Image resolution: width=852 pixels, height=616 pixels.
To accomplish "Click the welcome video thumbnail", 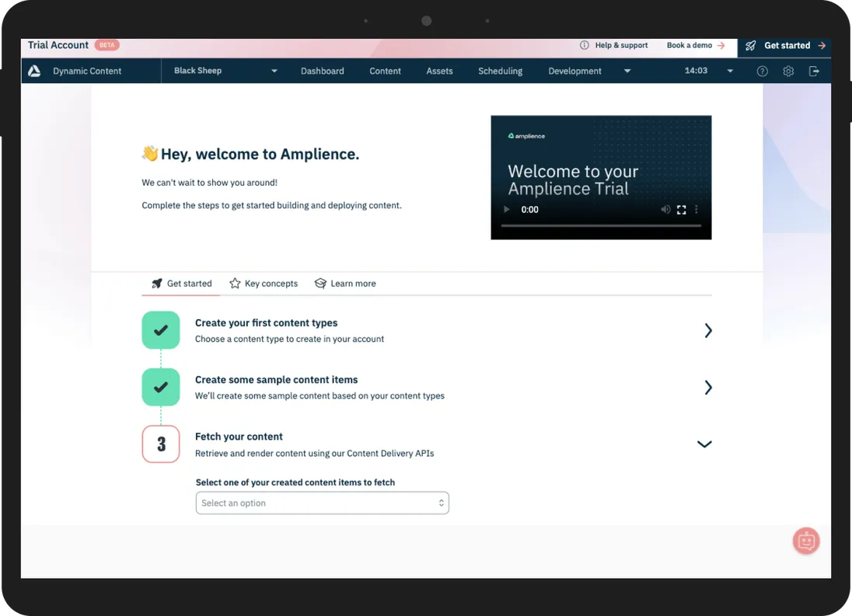I will coord(601,177).
